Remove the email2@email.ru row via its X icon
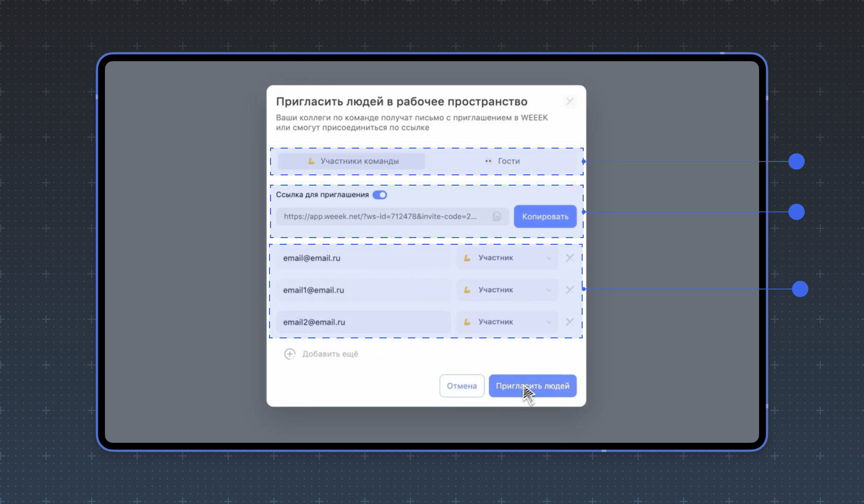The width and height of the screenshot is (864, 504). [x=569, y=321]
